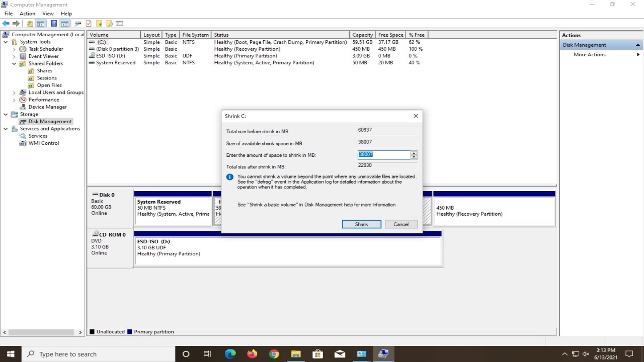Close the Shrink C: dialog
Screen dimensions: 644x362
[416, 116]
